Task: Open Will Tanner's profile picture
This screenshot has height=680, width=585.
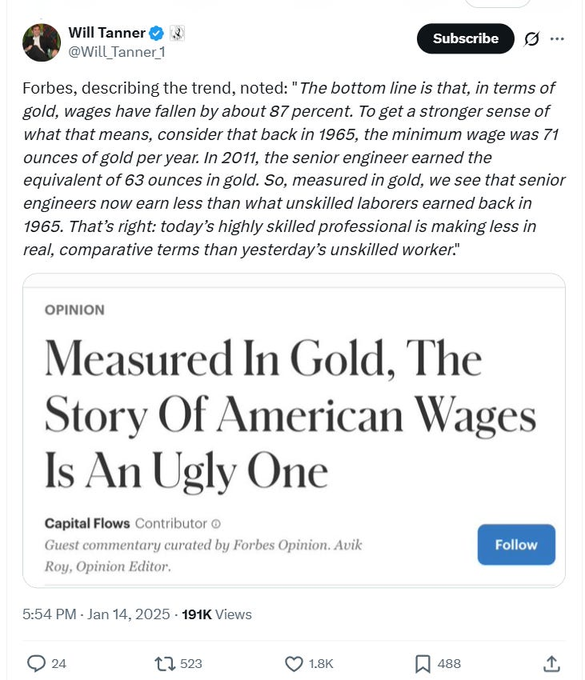Action: [42, 42]
